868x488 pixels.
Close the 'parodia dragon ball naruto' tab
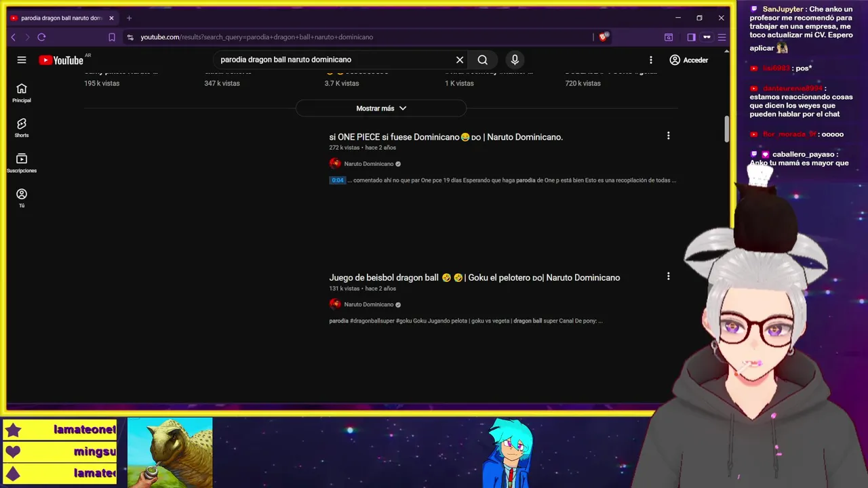click(x=111, y=18)
